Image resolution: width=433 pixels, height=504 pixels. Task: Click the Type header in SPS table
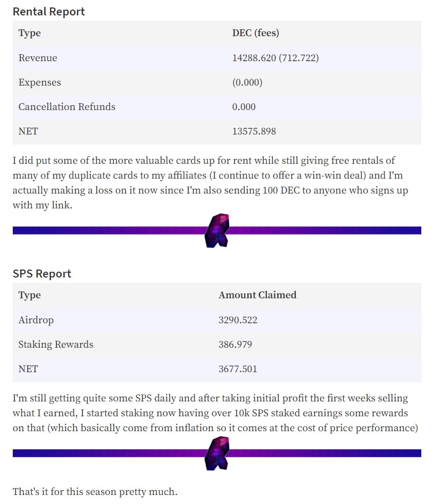coord(30,295)
